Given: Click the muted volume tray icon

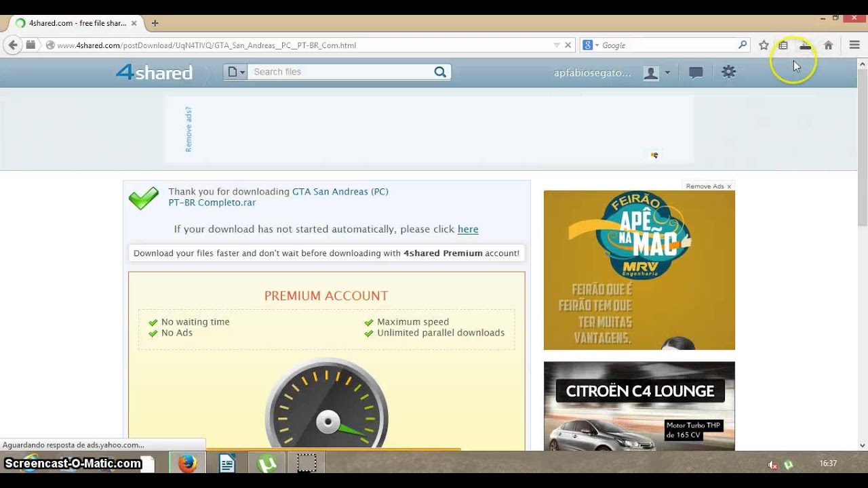Looking at the screenshot, I should [772, 464].
